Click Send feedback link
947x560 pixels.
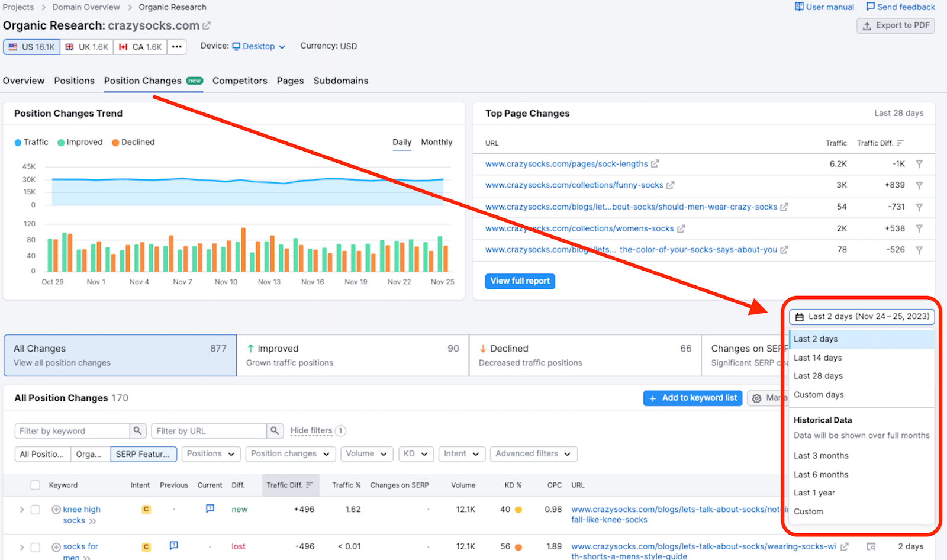coord(900,7)
